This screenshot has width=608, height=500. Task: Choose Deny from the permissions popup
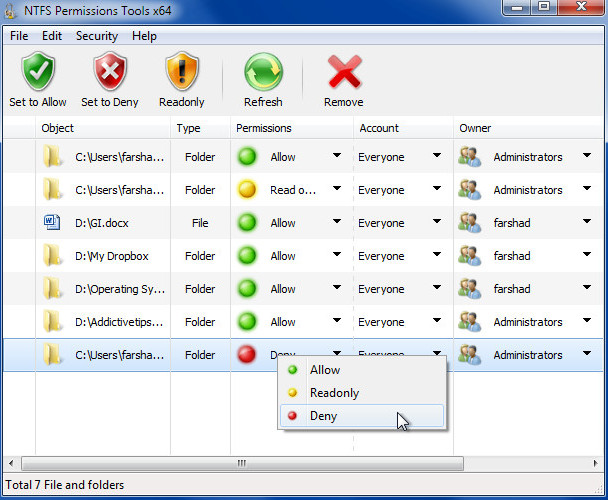(x=362, y=415)
